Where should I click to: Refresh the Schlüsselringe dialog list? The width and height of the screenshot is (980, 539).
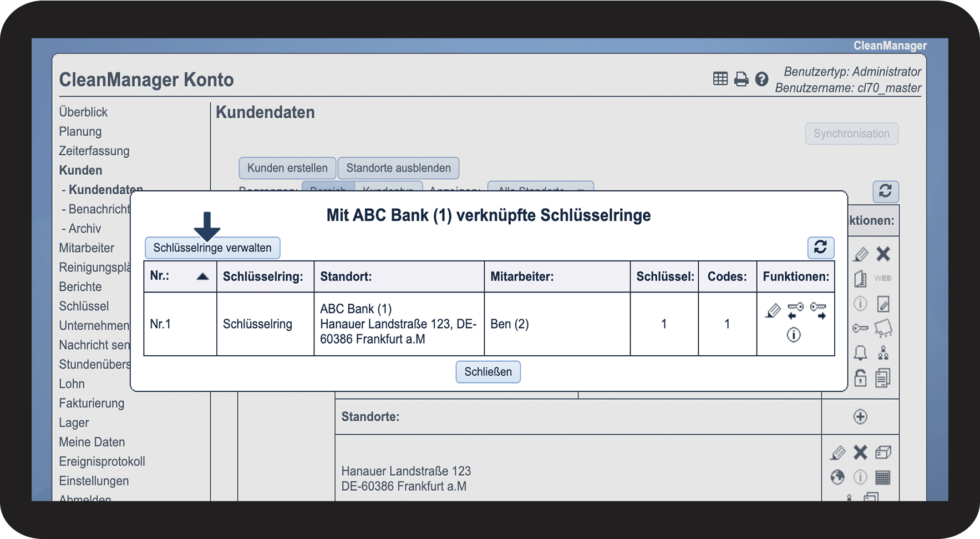820,248
